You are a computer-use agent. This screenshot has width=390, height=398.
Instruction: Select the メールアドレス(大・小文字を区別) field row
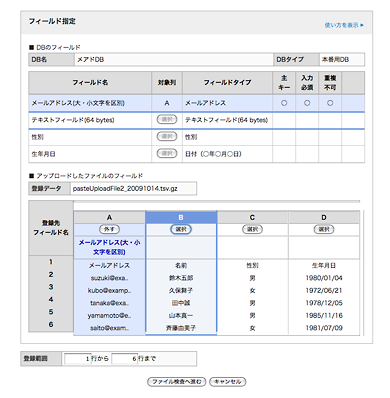[x=196, y=103]
